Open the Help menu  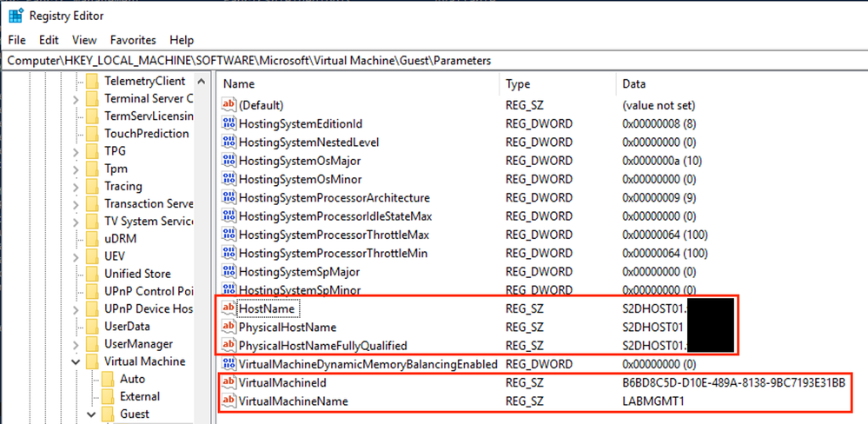click(182, 40)
